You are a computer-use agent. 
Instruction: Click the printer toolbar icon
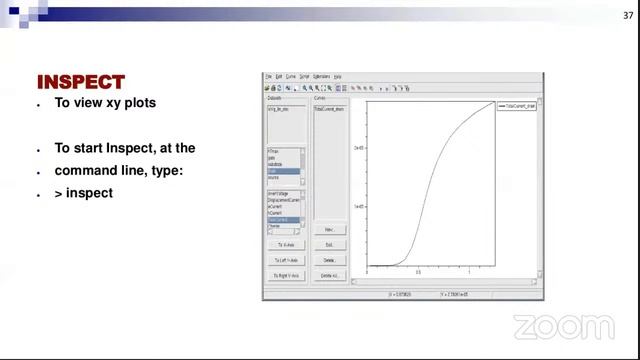(273, 88)
